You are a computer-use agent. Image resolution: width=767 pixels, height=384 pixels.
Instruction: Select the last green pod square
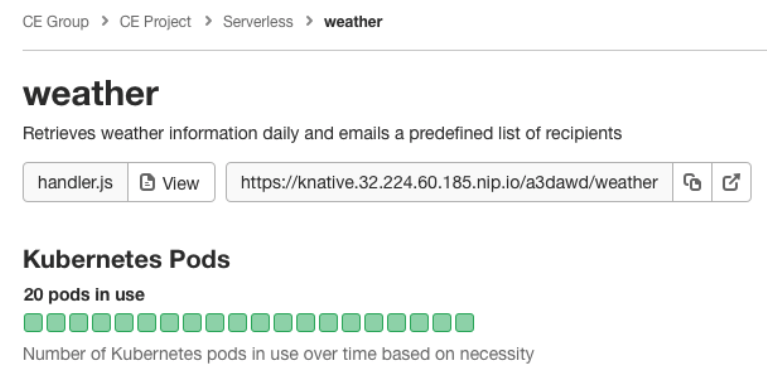point(464,323)
